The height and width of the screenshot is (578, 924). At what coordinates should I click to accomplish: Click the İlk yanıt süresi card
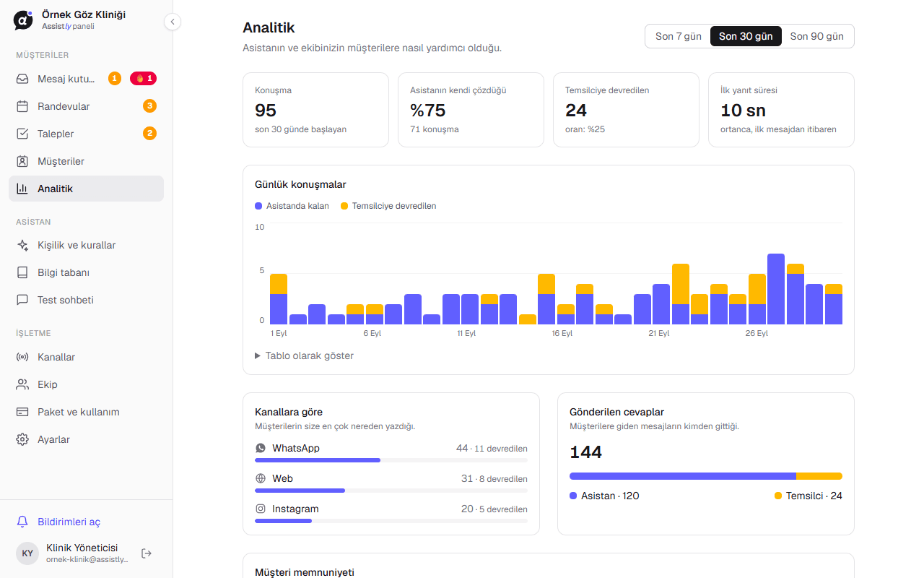click(x=781, y=110)
